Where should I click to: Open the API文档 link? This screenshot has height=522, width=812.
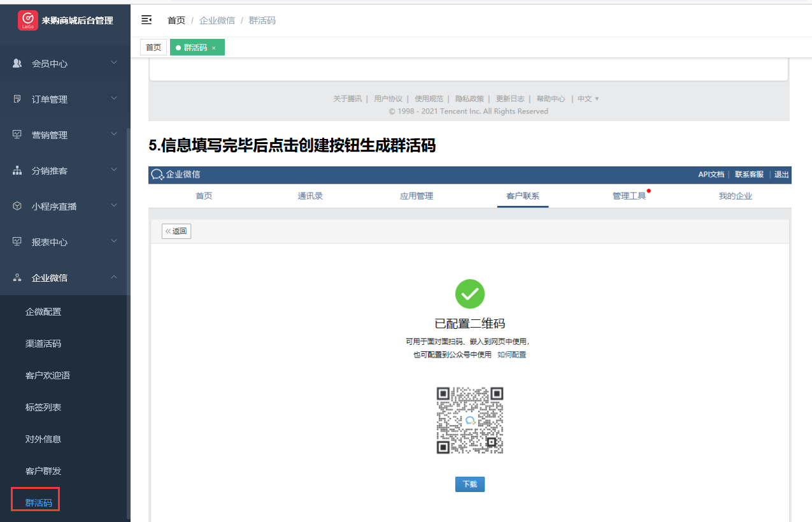[x=711, y=175]
